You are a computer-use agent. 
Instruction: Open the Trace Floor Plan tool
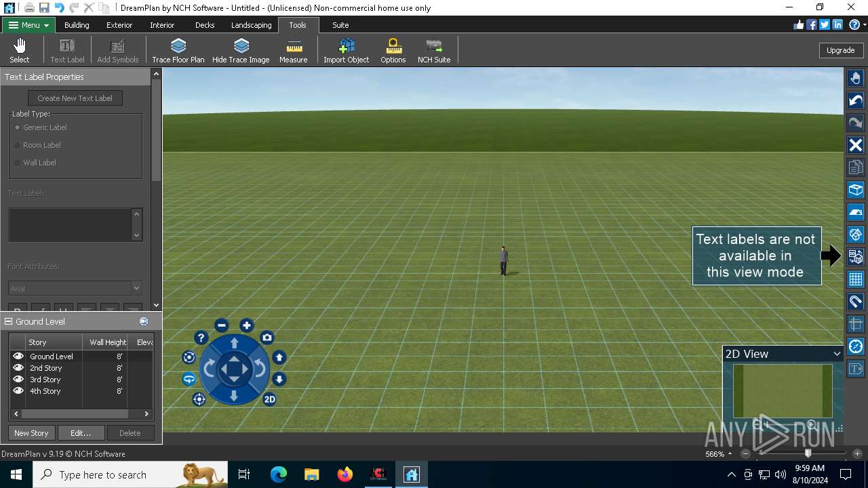coord(178,51)
